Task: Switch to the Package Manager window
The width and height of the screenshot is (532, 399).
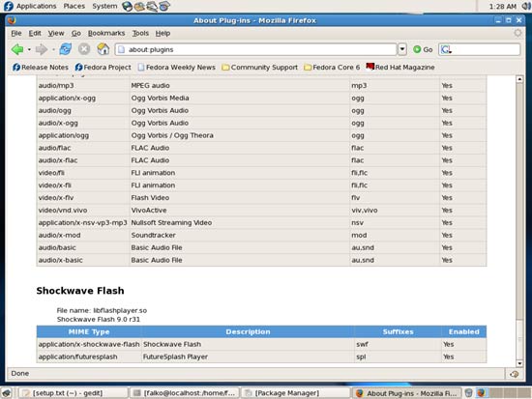Action: pyautogui.click(x=296, y=393)
